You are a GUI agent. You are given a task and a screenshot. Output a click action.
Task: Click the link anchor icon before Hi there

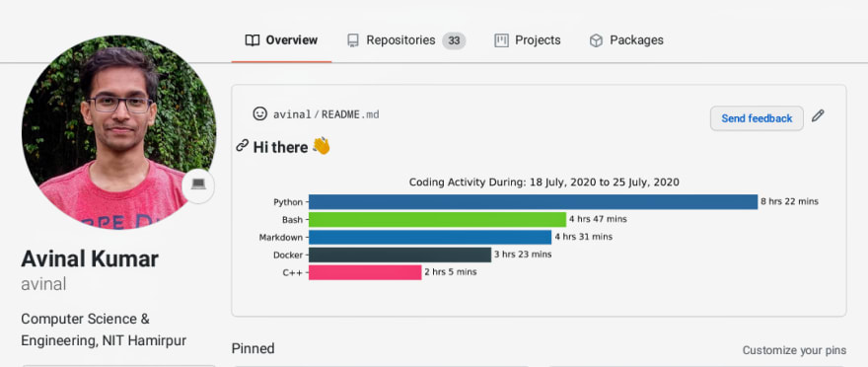[x=242, y=146]
